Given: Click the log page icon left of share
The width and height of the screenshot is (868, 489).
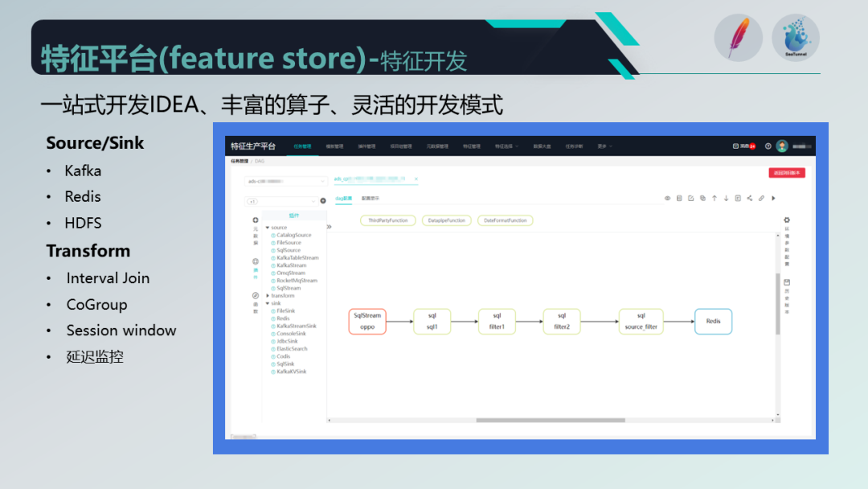Looking at the screenshot, I should [x=738, y=199].
